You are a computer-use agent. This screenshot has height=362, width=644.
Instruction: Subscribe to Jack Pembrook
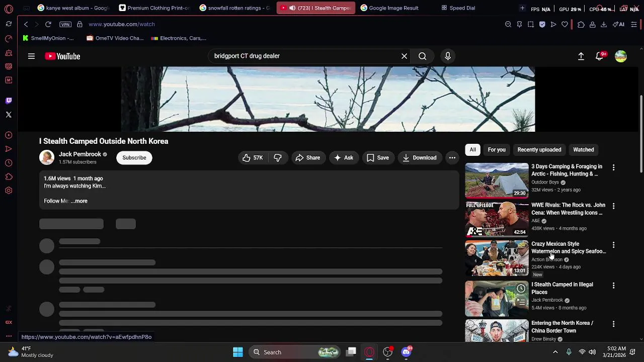click(x=134, y=158)
